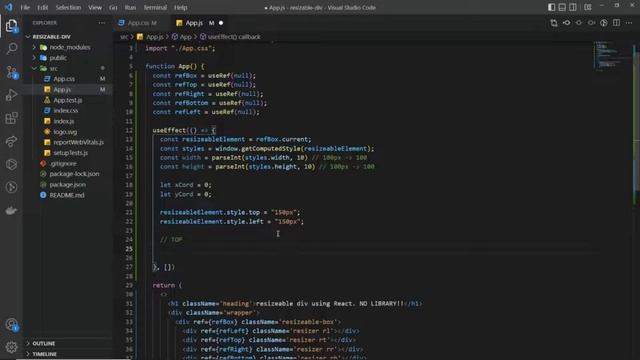The image size is (640, 360).
Task: Open the Run and Debug view
Action: click(11, 95)
